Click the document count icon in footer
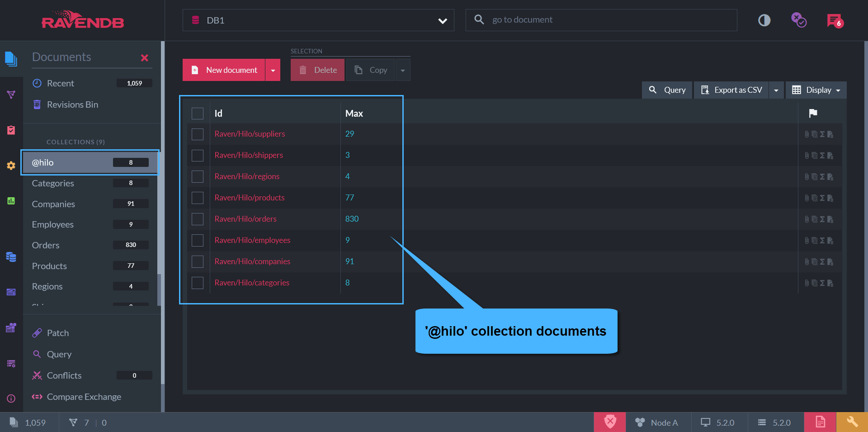Image resolution: width=868 pixels, height=432 pixels. coord(14,422)
